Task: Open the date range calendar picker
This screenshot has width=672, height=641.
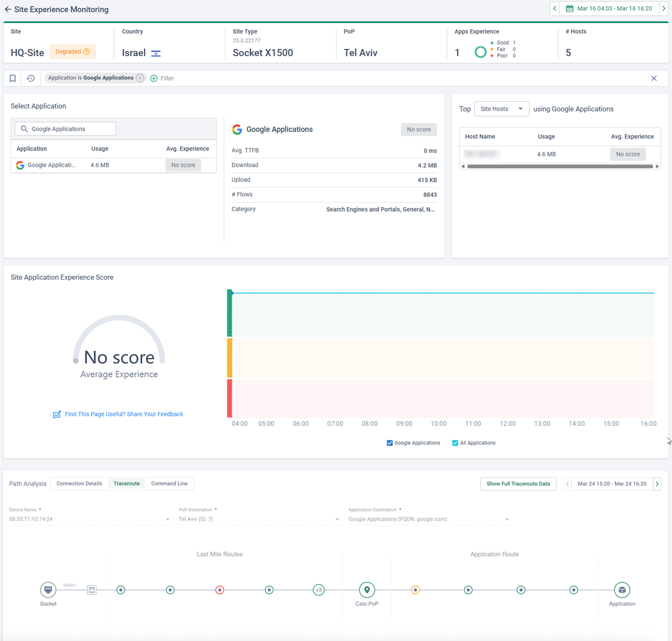Action: point(609,9)
